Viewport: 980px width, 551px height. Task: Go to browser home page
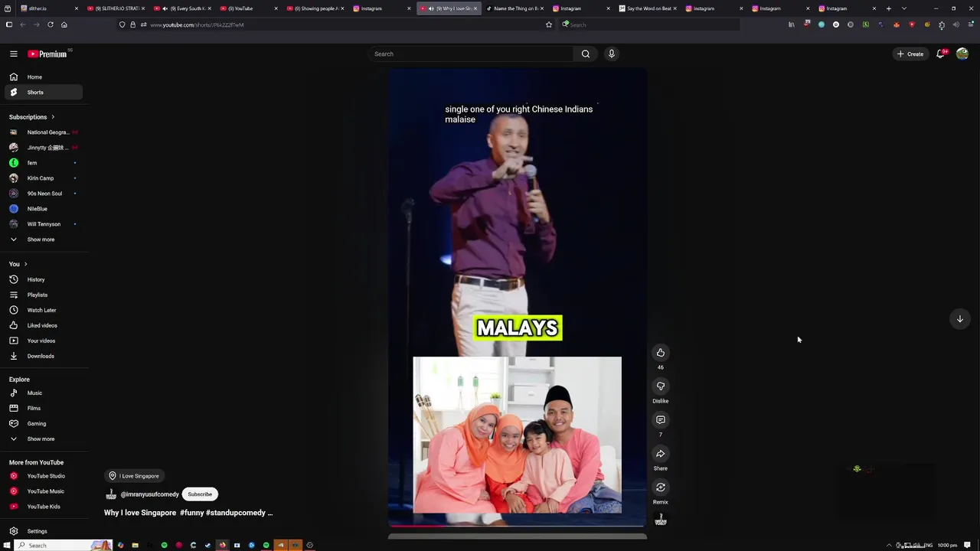64,24
